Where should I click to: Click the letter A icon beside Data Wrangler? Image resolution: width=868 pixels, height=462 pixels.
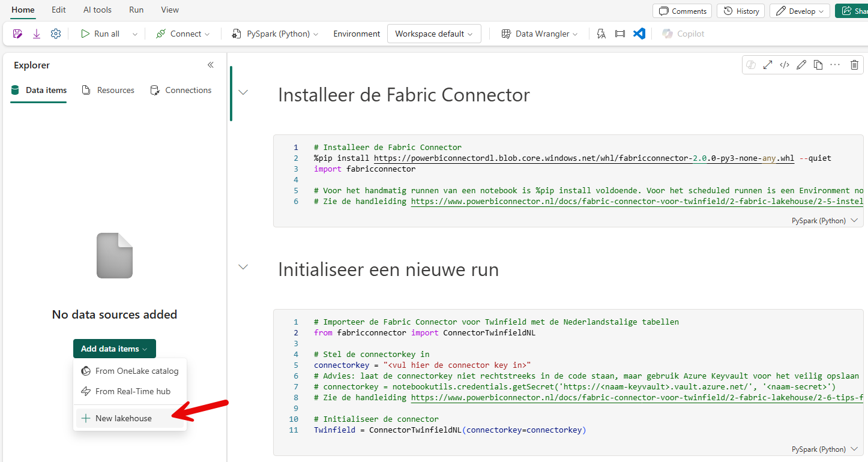[x=601, y=34]
